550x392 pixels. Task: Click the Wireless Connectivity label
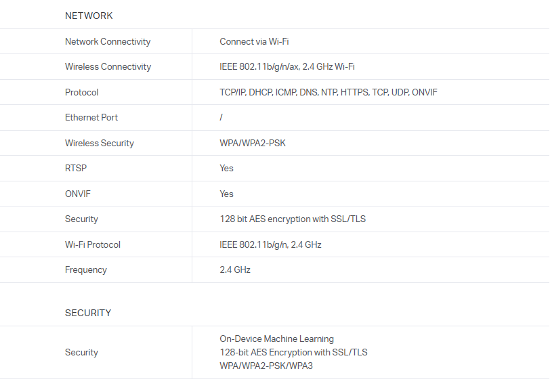(108, 66)
